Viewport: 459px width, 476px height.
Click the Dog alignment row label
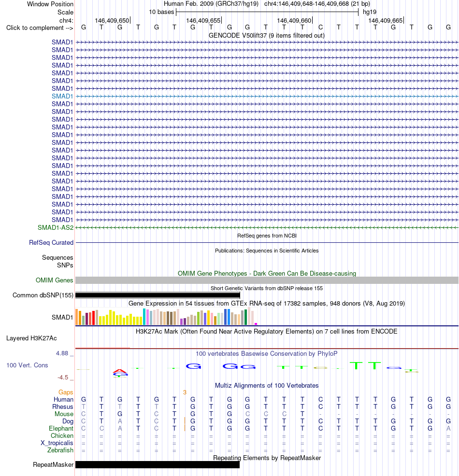68,421
